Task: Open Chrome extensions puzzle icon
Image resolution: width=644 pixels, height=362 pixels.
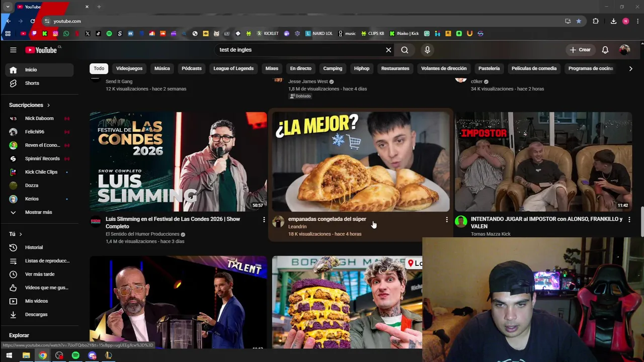Action: click(x=596, y=21)
